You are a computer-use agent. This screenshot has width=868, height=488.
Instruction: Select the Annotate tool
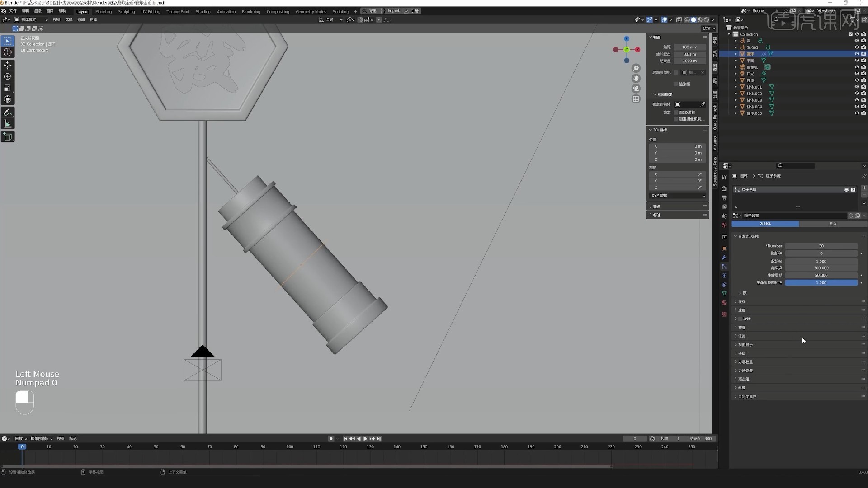[x=8, y=113]
